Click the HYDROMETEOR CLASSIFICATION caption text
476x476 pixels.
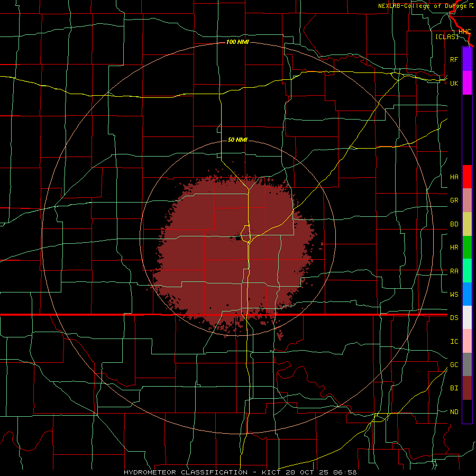click(186, 472)
